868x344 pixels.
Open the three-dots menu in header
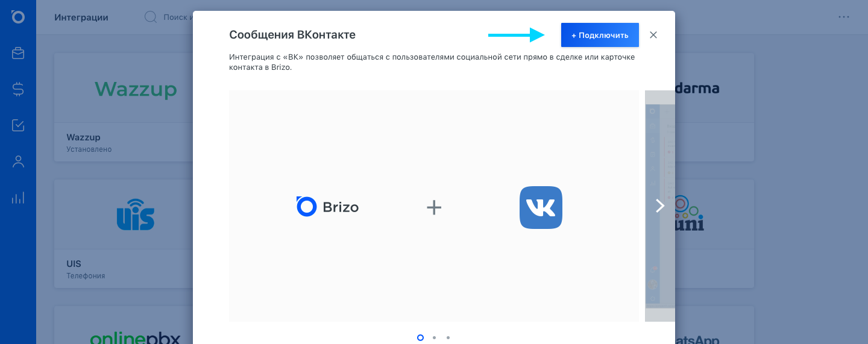click(x=844, y=17)
